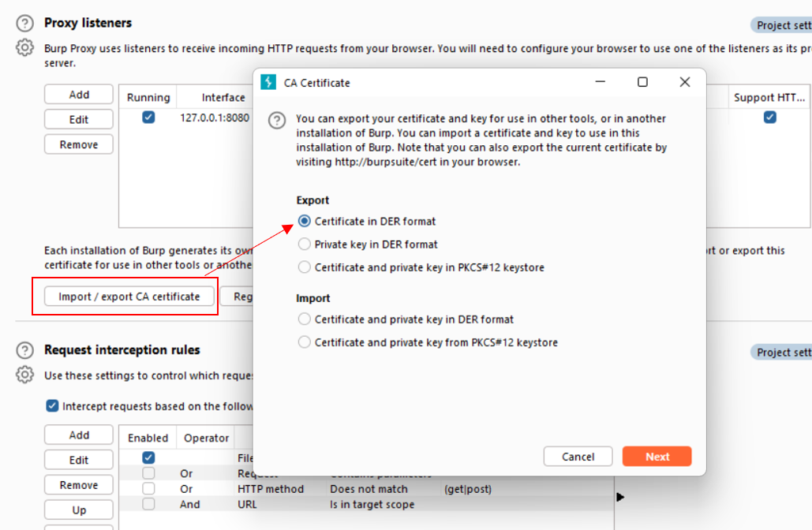Click the Regenerate CA certificate button
Image resolution: width=812 pixels, height=530 pixels.
237,297
